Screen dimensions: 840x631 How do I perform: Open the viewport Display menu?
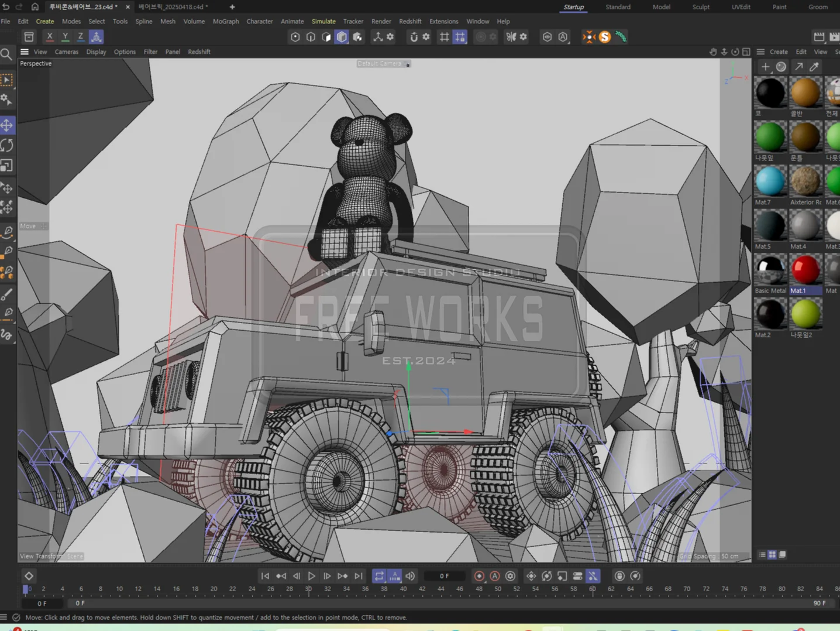click(96, 52)
